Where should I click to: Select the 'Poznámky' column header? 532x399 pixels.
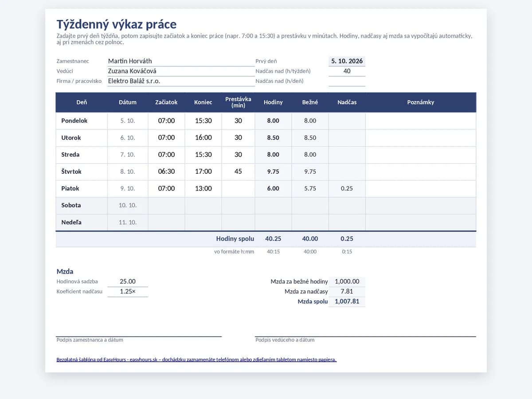[421, 102]
